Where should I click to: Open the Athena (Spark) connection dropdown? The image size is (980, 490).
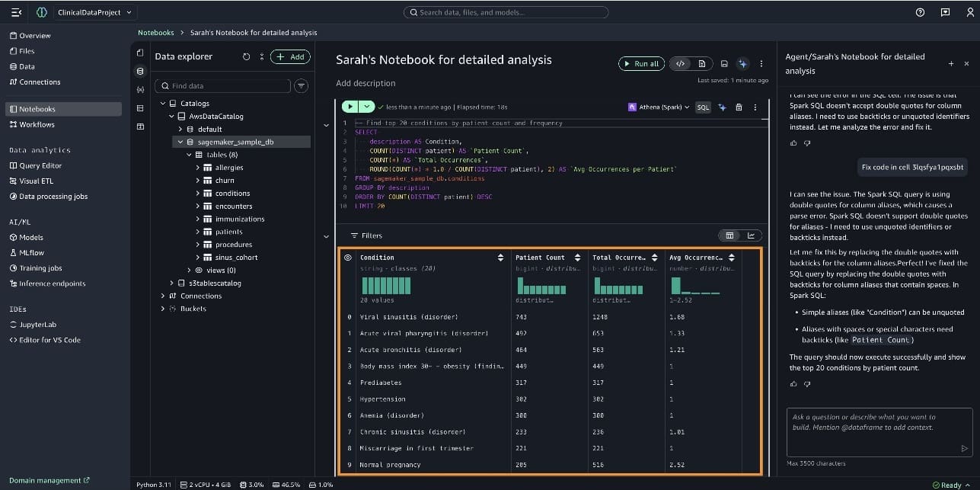pos(659,107)
